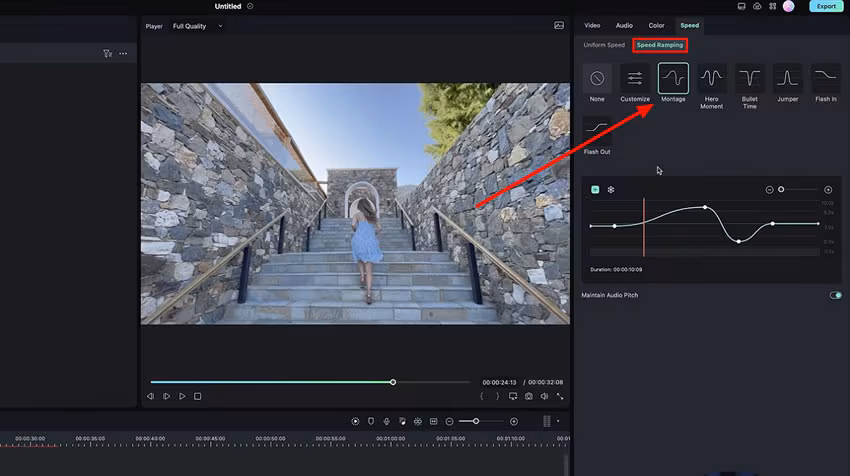The width and height of the screenshot is (850, 476).
Task: Select the None speed ramping preset
Action: (x=597, y=79)
